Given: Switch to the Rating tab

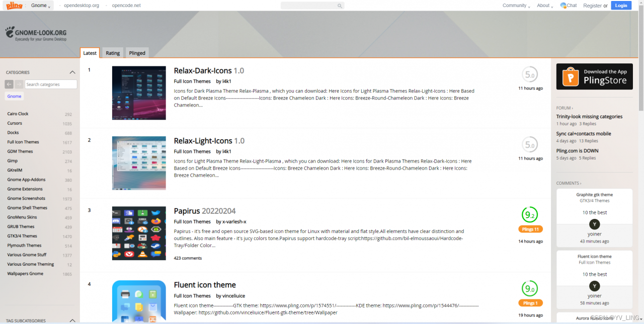Looking at the screenshot, I should pyautogui.click(x=113, y=53).
